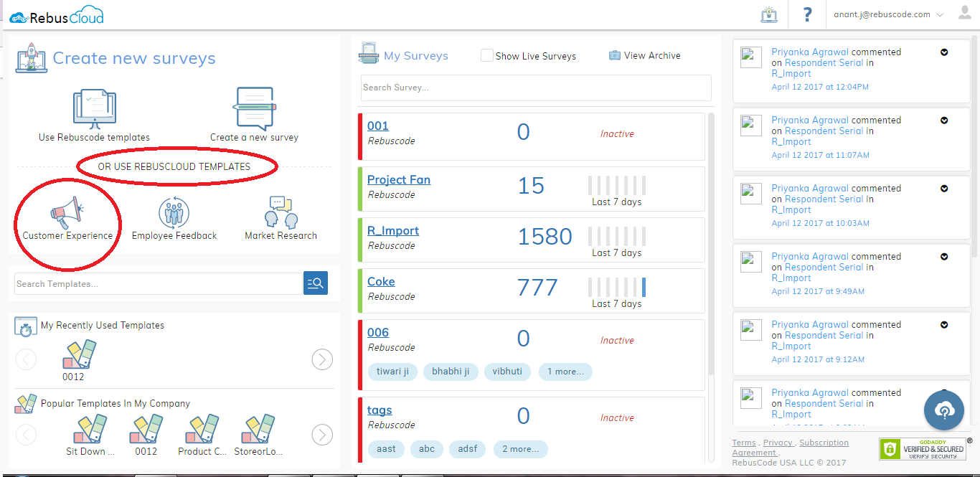The width and height of the screenshot is (980, 477).
Task: Go to previous recently used templates
Action: pyautogui.click(x=26, y=359)
